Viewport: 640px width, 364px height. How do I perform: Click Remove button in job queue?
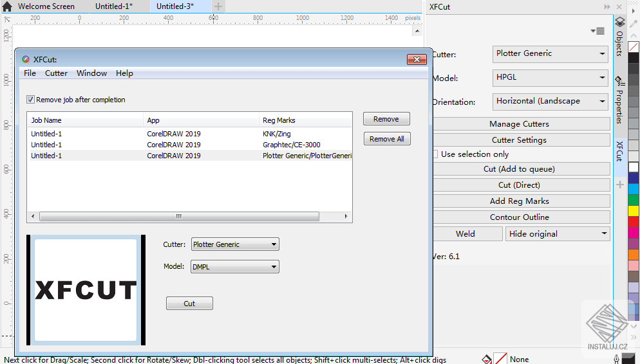386,119
